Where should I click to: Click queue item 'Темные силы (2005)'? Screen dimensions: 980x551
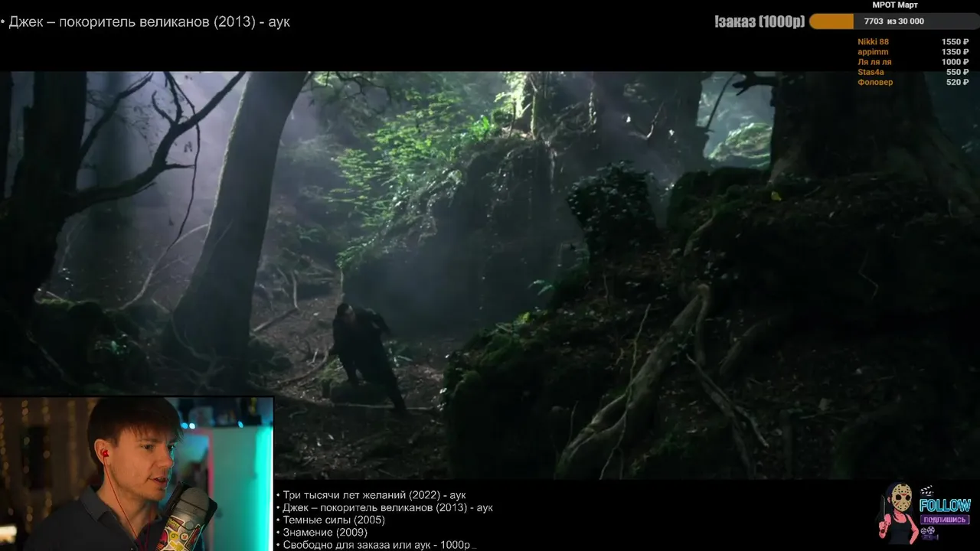[334, 520]
